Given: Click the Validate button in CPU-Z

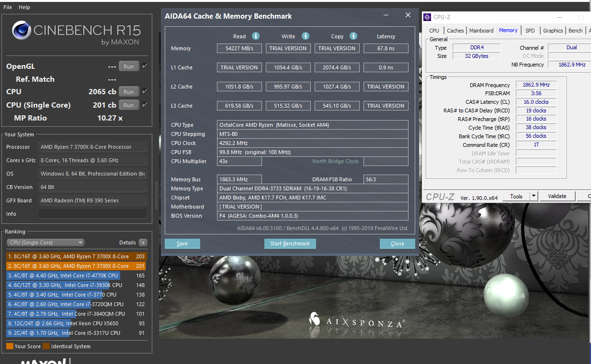Looking at the screenshot, I should [x=557, y=196].
